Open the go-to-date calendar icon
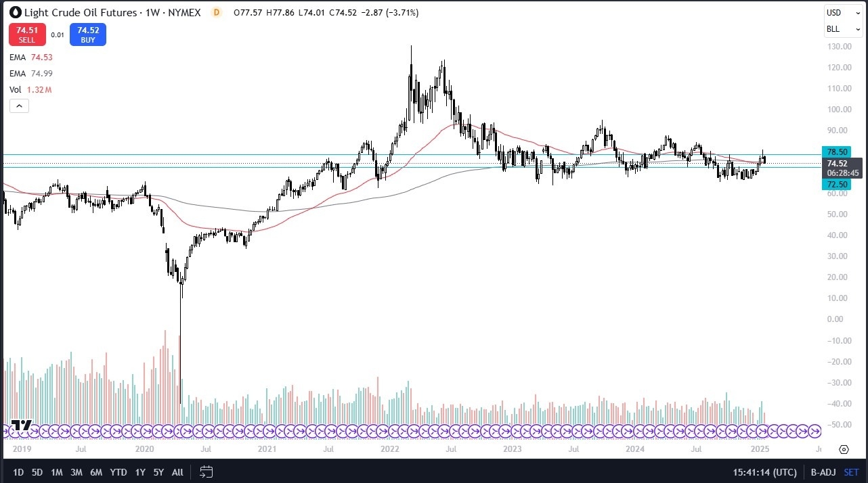Image resolution: width=868 pixels, height=483 pixels. pyautogui.click(x=205, y=472)
